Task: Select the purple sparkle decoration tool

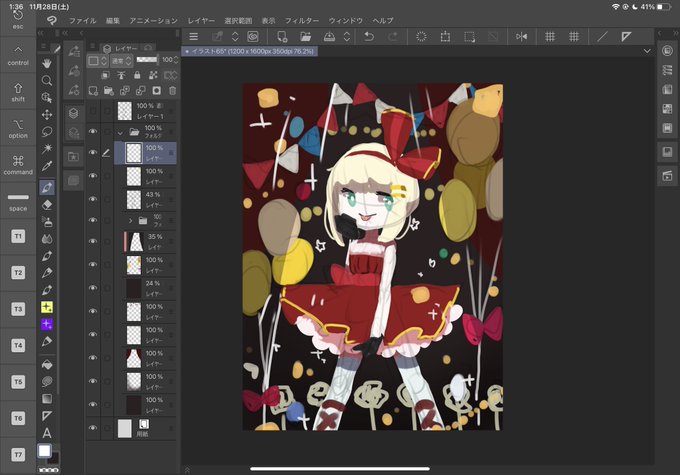Action: [47, 324]
